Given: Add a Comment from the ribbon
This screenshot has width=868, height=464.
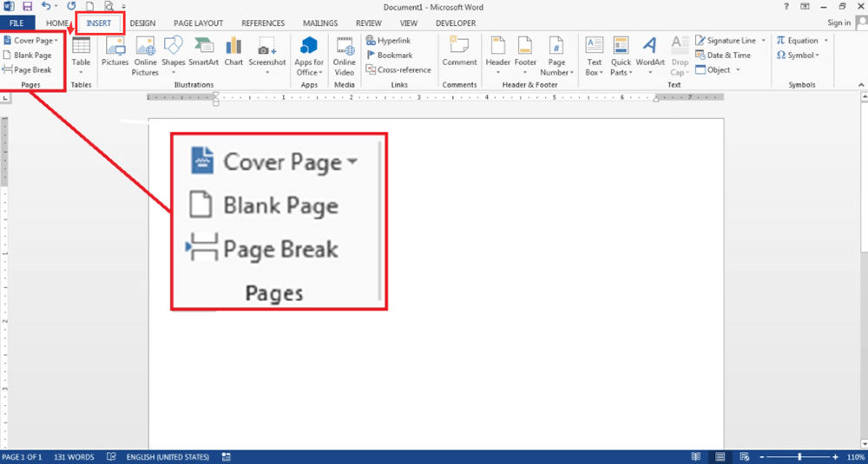Looking at the screenshot, I should (x=459, y=52).
